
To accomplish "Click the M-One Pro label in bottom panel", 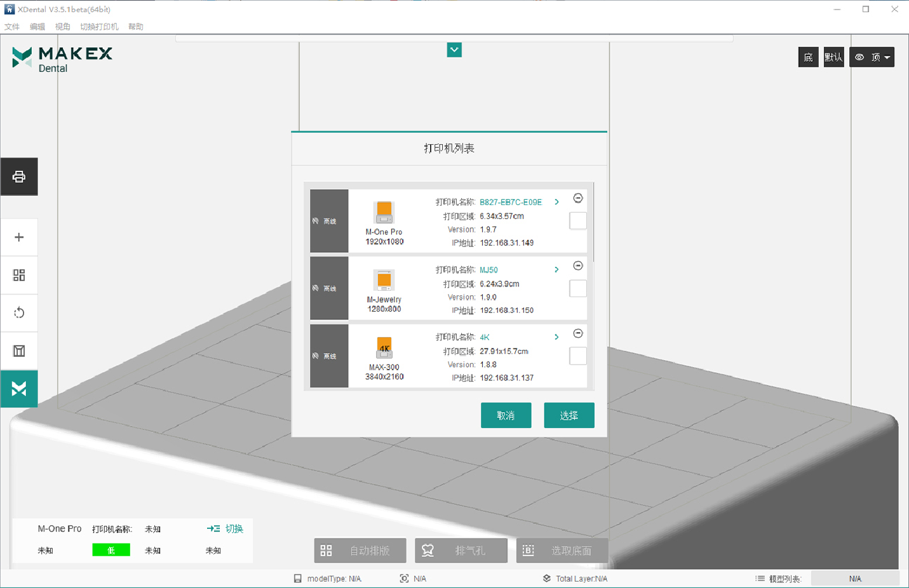I will coord(60,528).
